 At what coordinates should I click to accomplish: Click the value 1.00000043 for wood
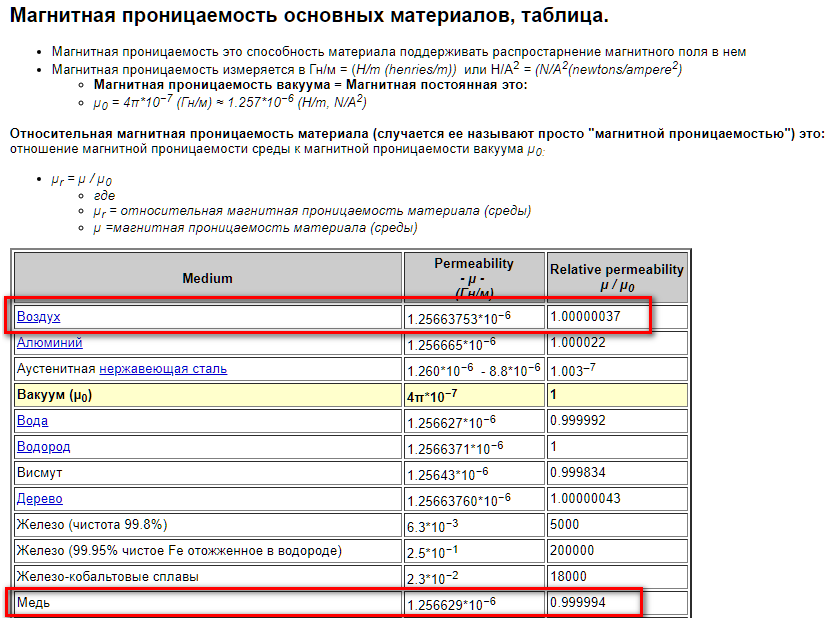click(585, 499)
